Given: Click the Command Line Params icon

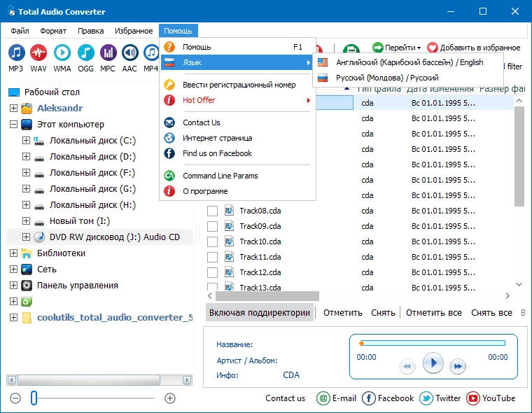Looking at the screenshot, I should point(169,176).
